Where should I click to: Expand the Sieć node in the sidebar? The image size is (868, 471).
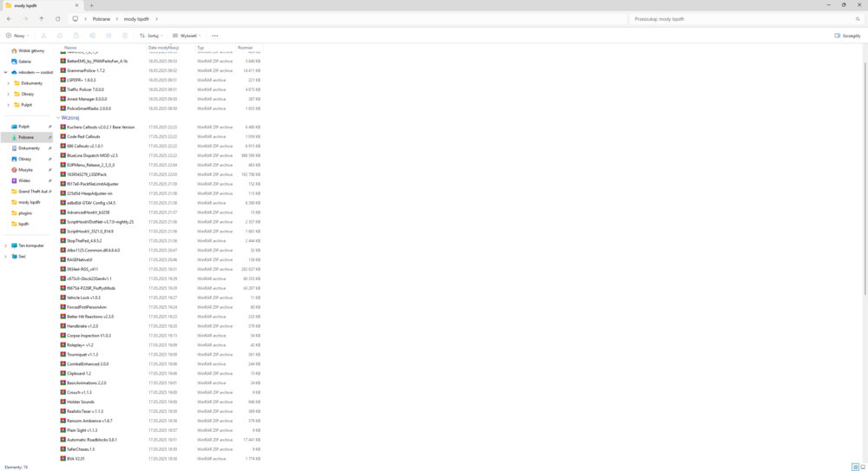pyautogui.click(x=5, y=256)
